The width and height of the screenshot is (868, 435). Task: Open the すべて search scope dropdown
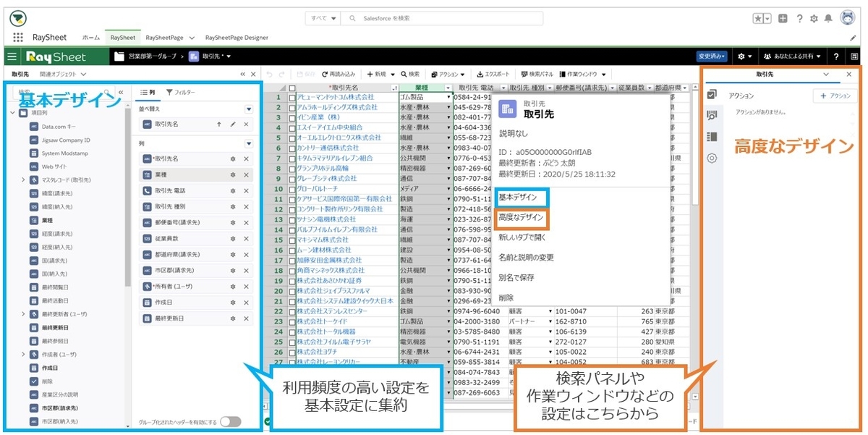pos(323,18)
